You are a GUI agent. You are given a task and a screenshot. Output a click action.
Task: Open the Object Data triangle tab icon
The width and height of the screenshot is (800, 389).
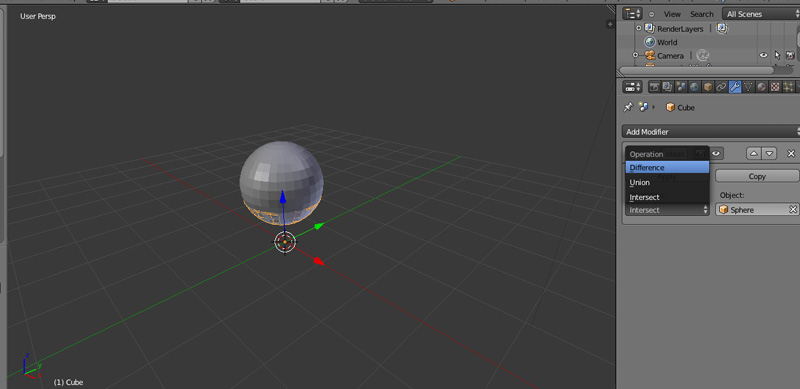click(748, 87)
